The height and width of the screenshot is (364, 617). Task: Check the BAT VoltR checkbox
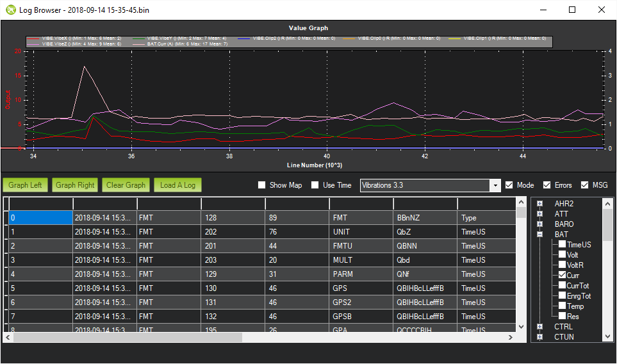563,265
